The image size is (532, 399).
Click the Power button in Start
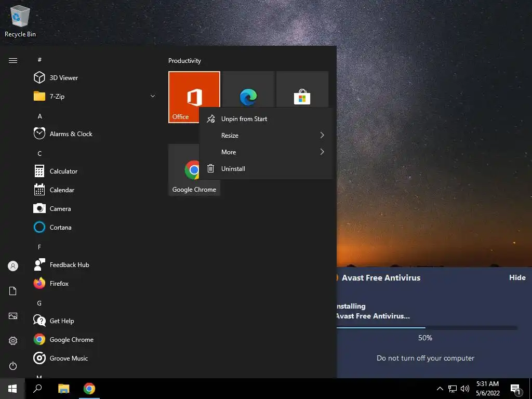point(13,366)
